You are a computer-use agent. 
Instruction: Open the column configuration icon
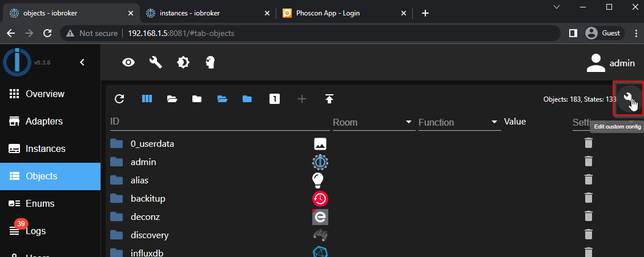click(x=147, y=99)
